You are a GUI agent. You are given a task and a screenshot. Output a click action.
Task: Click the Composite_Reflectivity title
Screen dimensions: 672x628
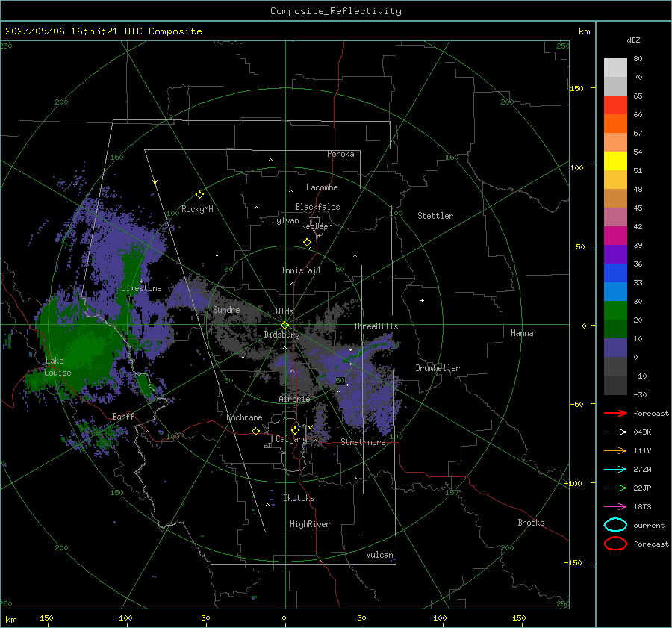coord(335,11)
